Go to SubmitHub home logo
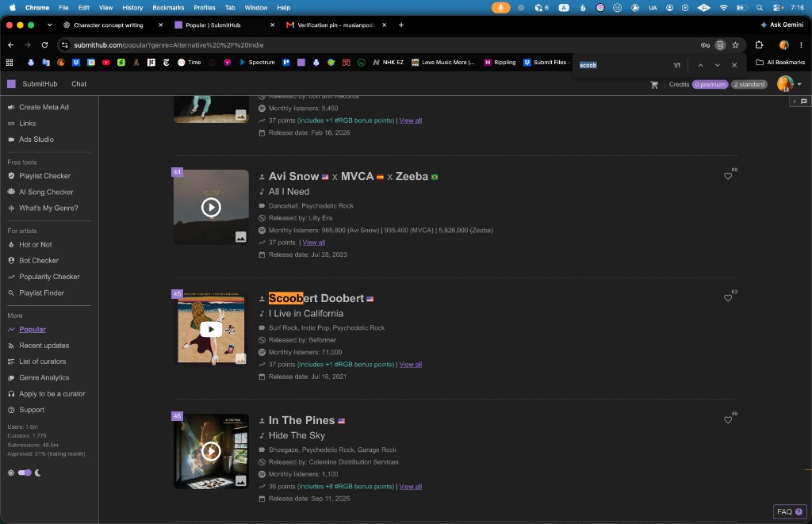 32,84
